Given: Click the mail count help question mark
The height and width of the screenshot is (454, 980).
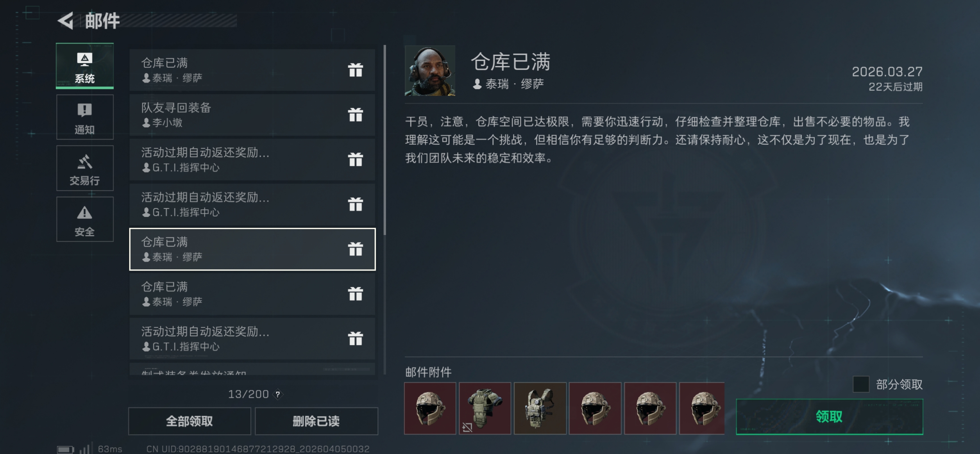Looking at the screenshot, I should point(278,394).
